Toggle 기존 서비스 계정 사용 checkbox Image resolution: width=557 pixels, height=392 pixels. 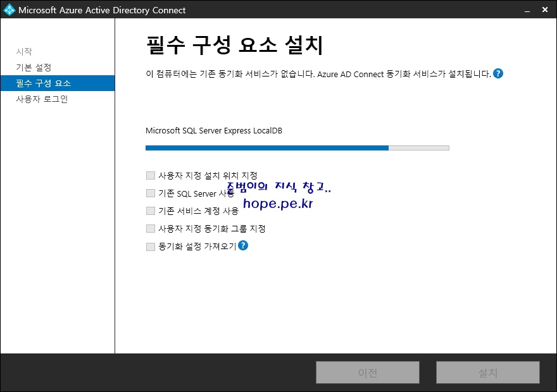pos(150,211)
